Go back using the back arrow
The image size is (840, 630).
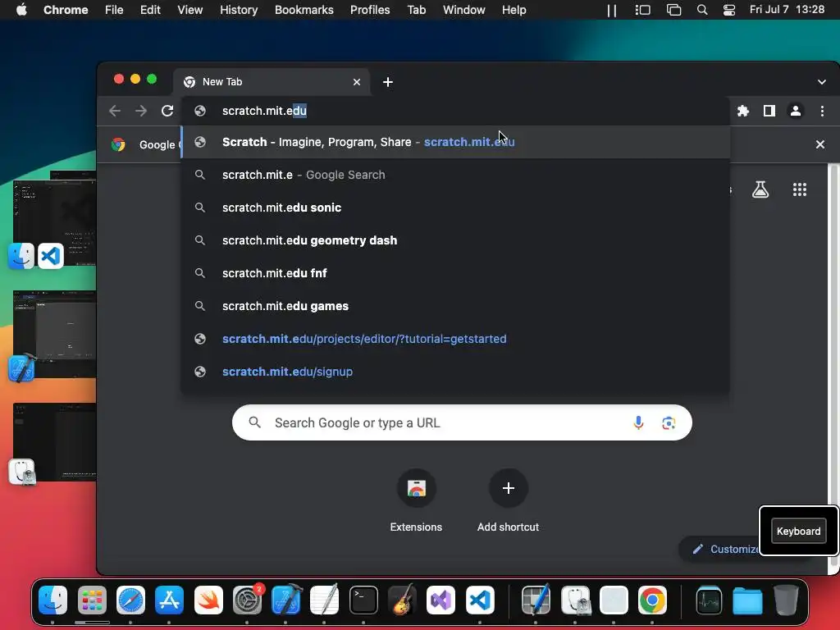point(115,111)
